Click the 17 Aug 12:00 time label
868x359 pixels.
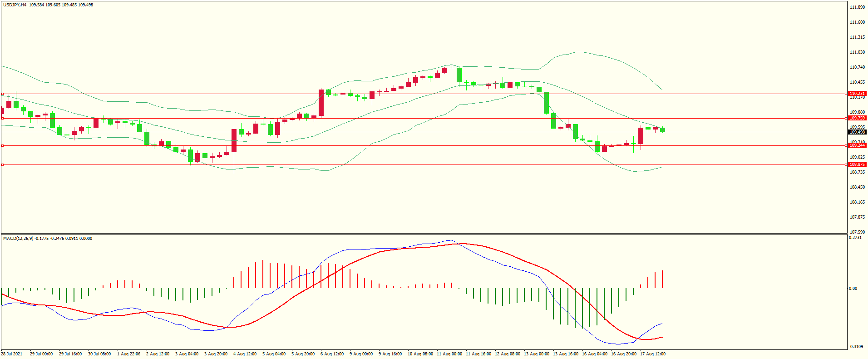click(653, 354)
